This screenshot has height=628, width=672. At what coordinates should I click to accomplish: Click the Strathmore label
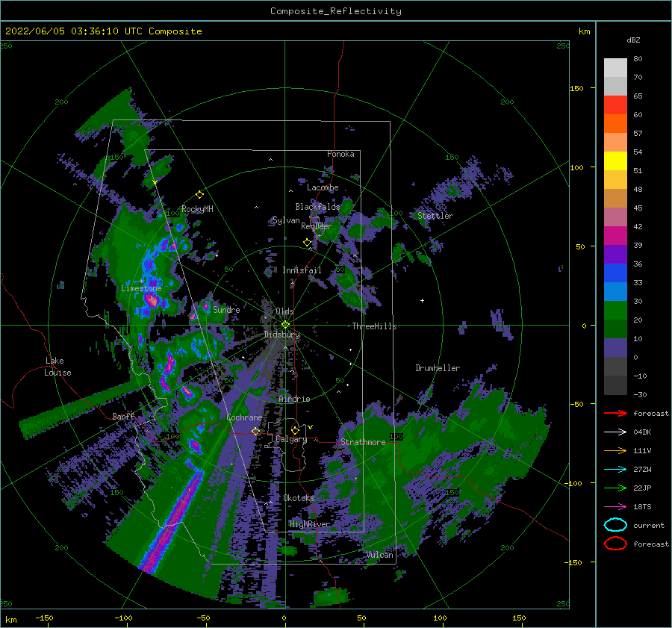[363, 442]
